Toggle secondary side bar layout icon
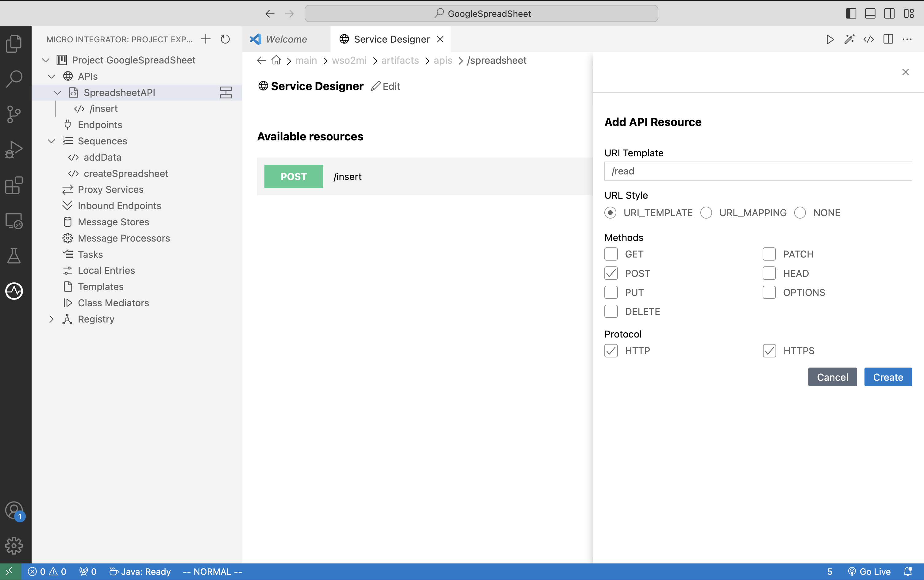Screen dimensions: 924x580 coord(889,13)
